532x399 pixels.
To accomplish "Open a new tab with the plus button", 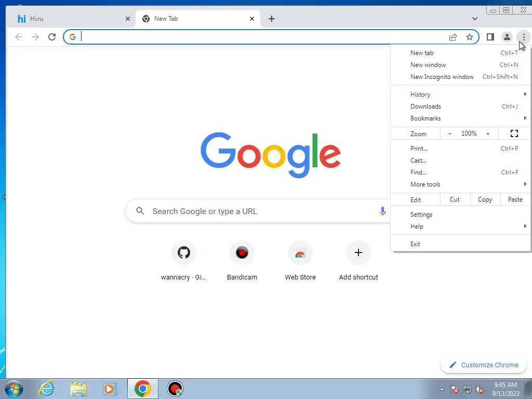I will click(x=271, y=19).
